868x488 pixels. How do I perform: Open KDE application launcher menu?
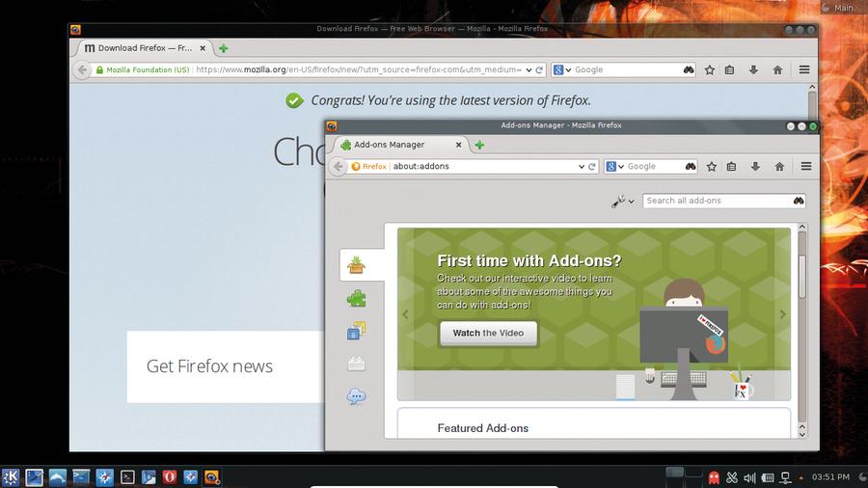coord(10,477)
